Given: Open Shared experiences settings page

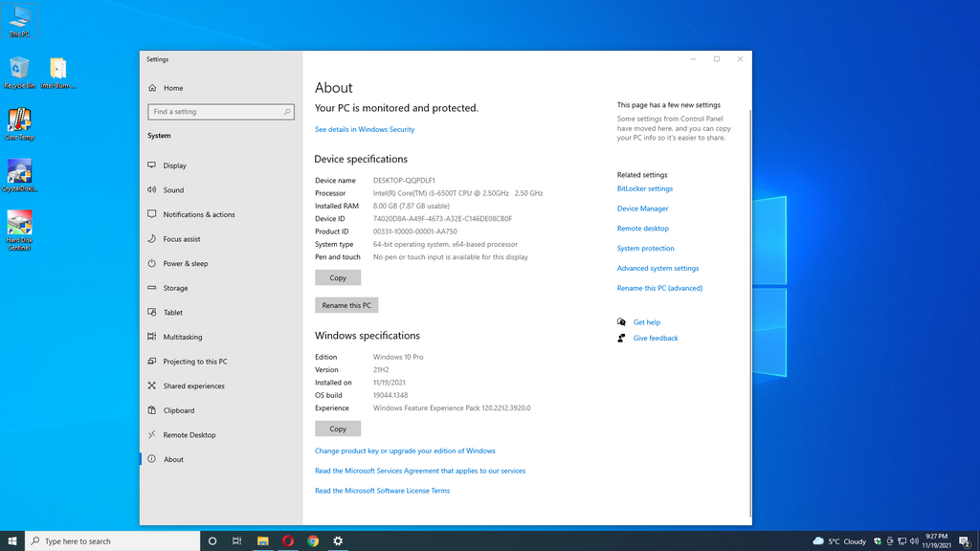Looking at the screenshot, I should (x=193, y=386).
